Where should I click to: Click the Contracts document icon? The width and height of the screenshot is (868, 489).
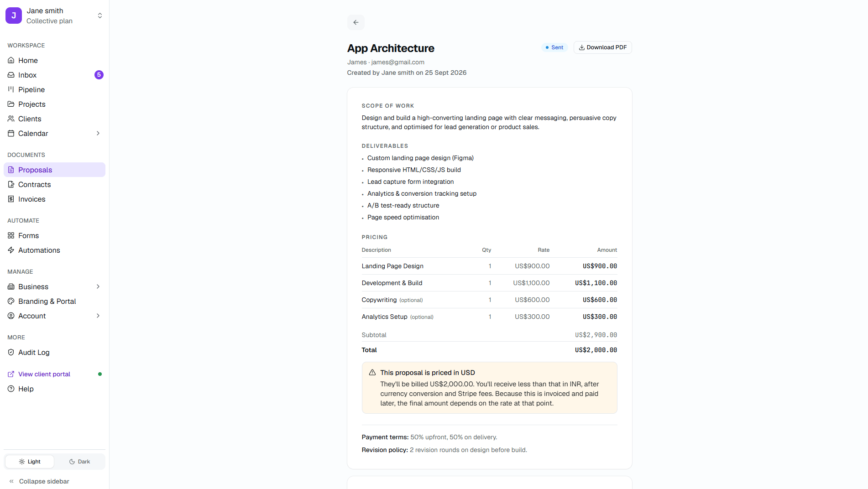[11, 184]
